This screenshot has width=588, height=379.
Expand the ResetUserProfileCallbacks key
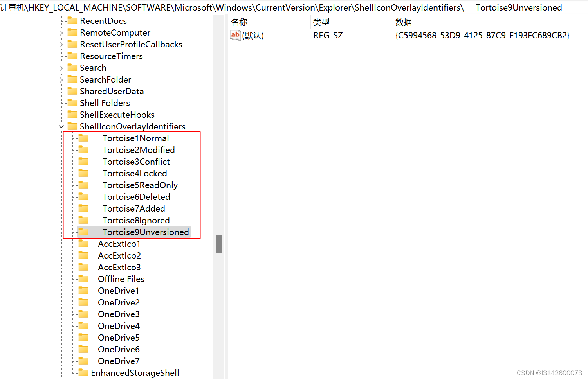click(x=61, y=45)
